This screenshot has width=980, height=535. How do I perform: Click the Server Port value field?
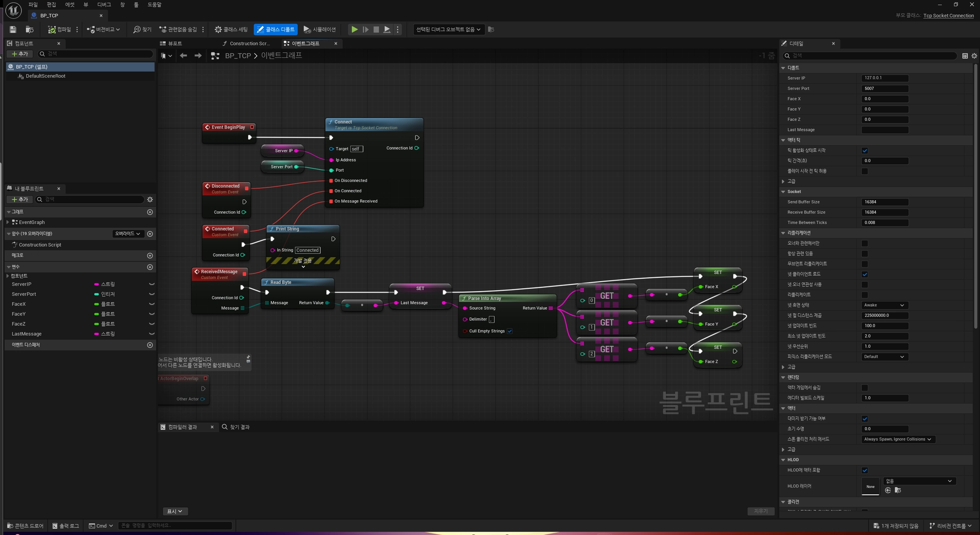pyautogui.click(x=884, y=89)
